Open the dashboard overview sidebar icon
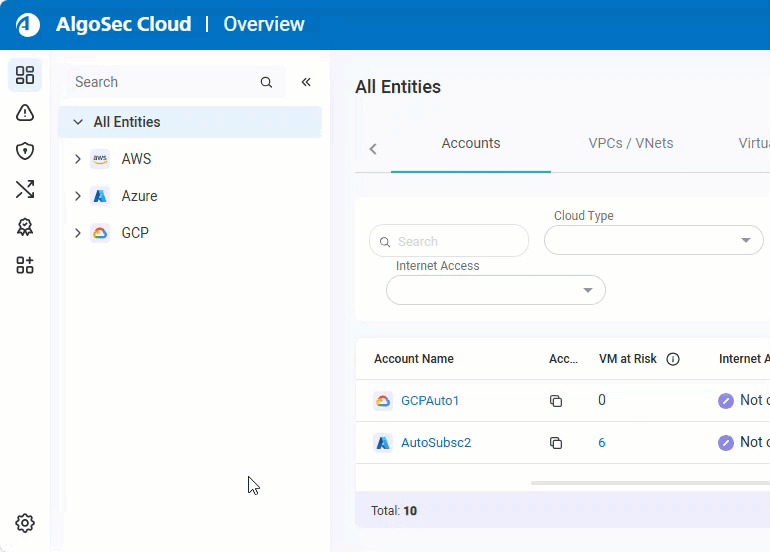The width and height of the screenshot is (770, 552). point(25,75)
